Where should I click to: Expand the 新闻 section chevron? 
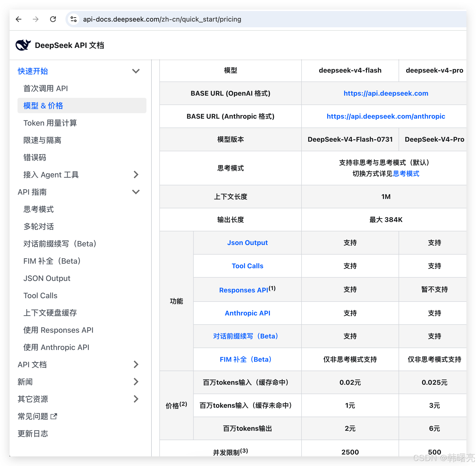(x=136, y=382)
